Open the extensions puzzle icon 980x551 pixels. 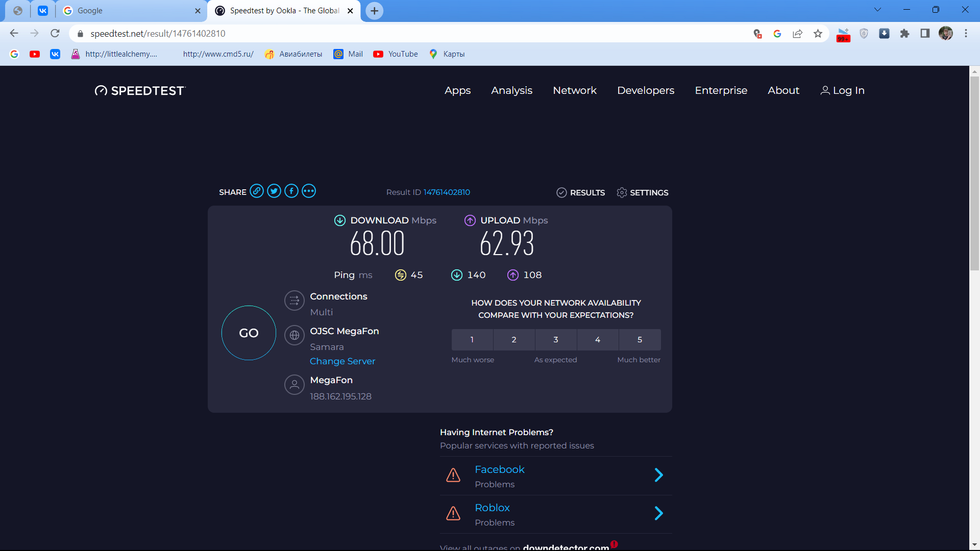[904, 34]
